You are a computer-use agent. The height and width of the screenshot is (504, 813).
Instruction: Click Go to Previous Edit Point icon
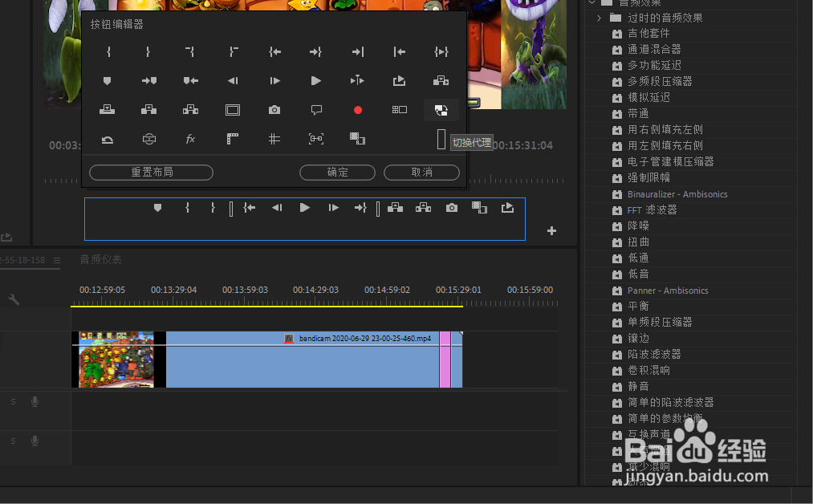tap(399, 52)
